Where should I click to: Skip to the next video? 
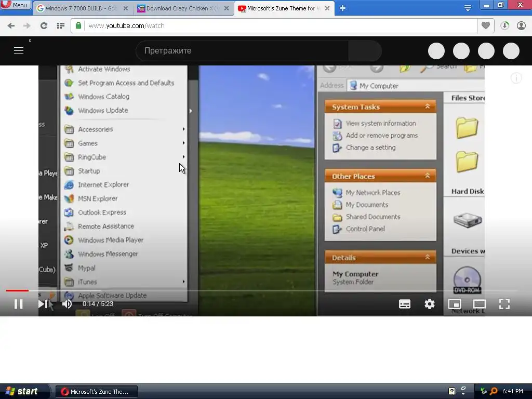(43, 304)
